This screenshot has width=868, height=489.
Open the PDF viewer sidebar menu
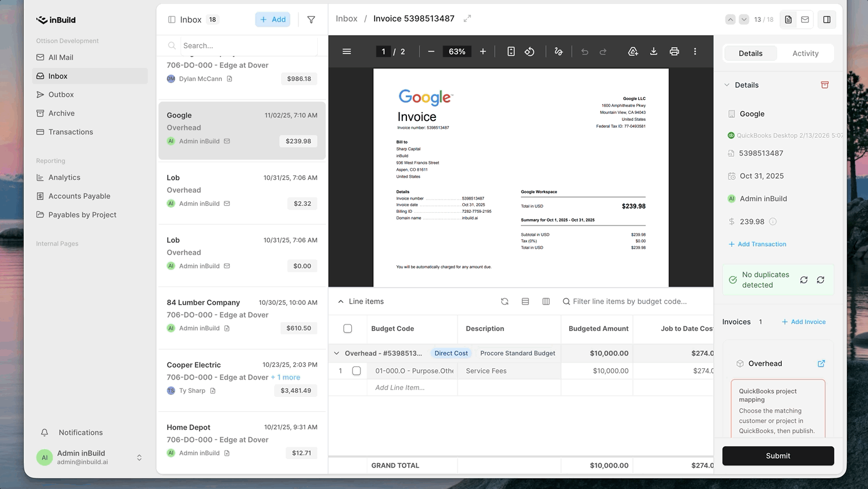pos(347,51)
